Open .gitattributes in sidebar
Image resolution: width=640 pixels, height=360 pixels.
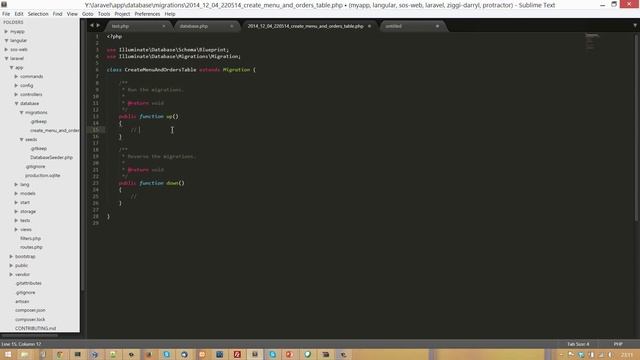(28, 283)
